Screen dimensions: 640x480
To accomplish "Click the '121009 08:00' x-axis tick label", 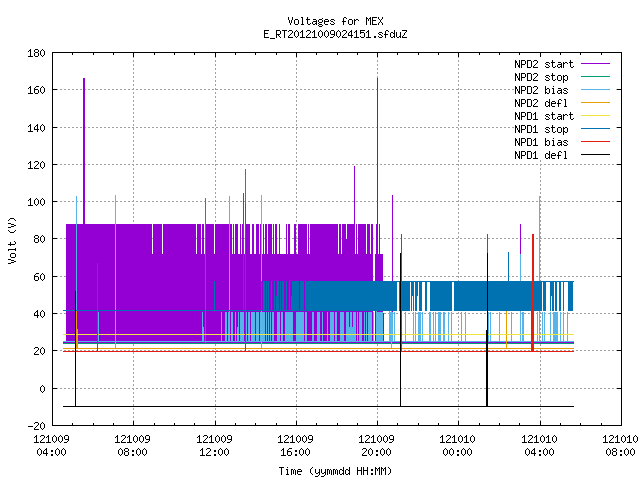I will pos(133,446).
